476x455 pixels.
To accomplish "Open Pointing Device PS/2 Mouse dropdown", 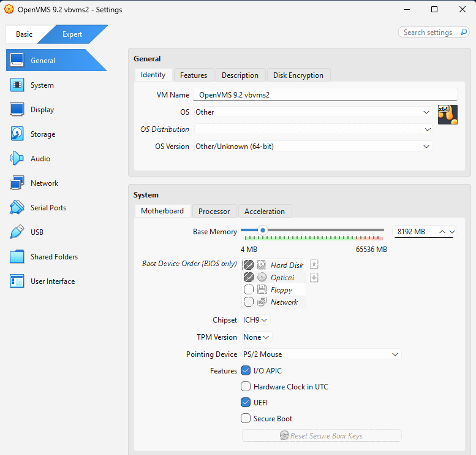I will (x=322, y=354).
